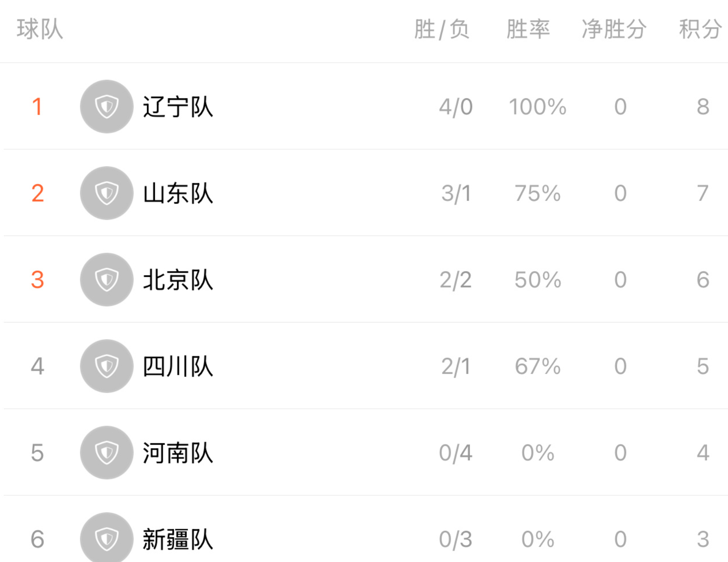This screenshot has width=728, height=562.
Task: Click the rank number 3 for 北京队
Action: tap(38, 279)
